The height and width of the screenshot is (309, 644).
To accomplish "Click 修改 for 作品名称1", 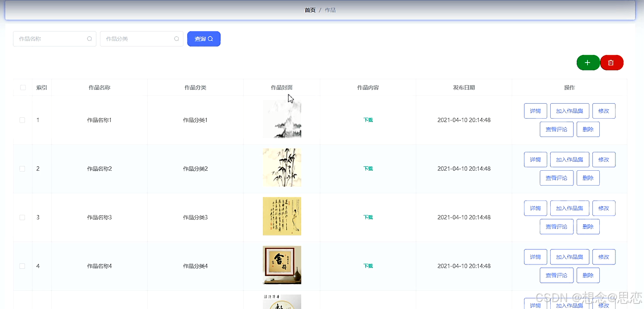I will click(604, 111).
